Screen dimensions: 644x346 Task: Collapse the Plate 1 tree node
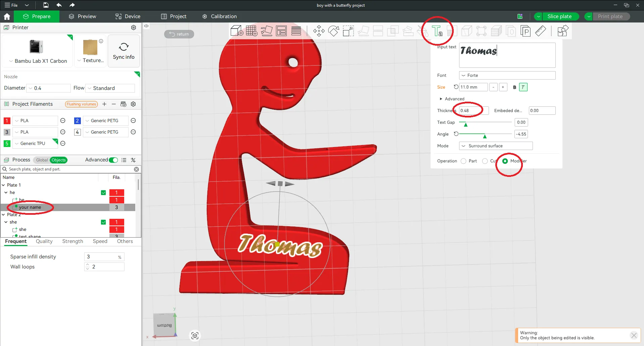click(3, 185)
